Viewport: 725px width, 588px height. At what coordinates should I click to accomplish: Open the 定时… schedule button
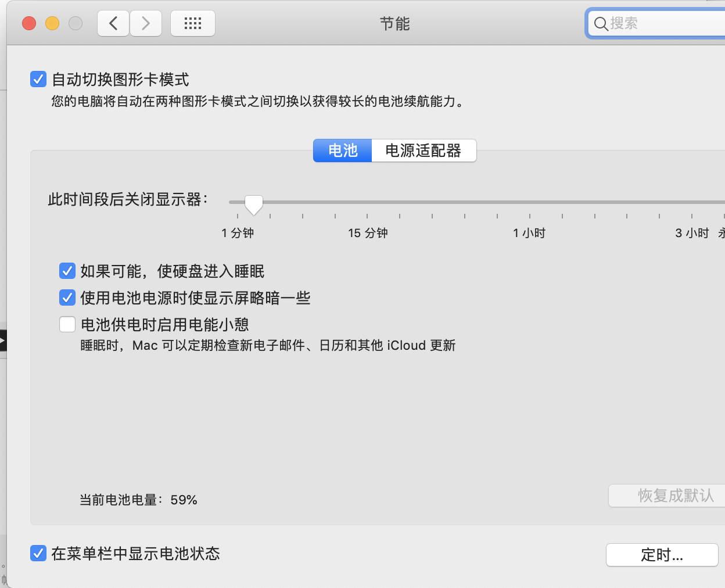tap(662, 555)
